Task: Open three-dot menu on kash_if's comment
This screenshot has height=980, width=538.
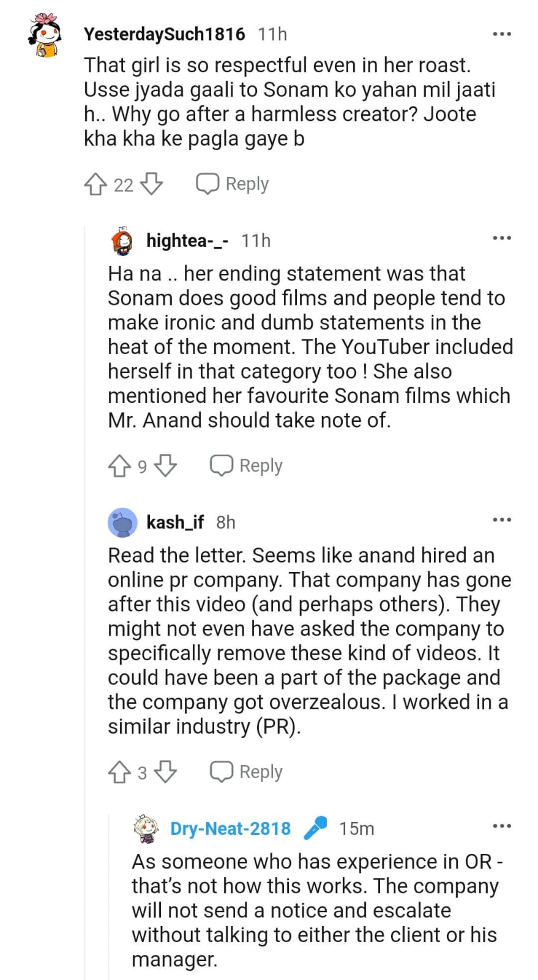Action: [x=502, y=520]
